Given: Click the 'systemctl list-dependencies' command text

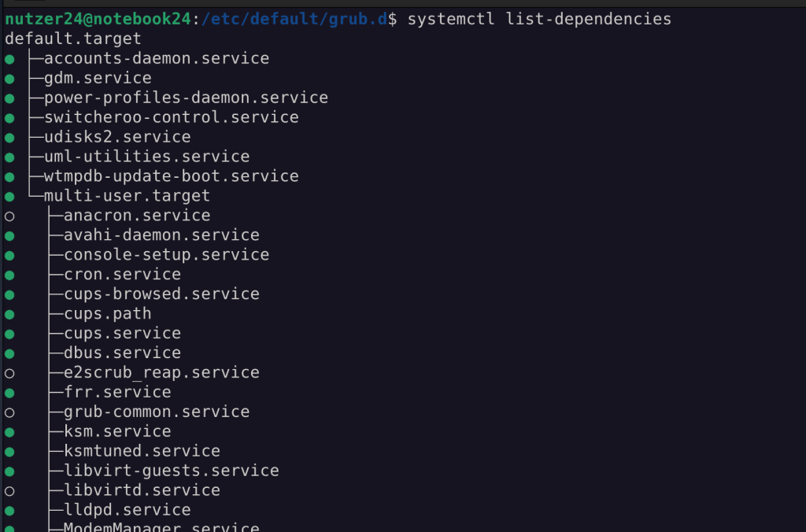Looking at the screenshot, I should (x=539, y=20).
